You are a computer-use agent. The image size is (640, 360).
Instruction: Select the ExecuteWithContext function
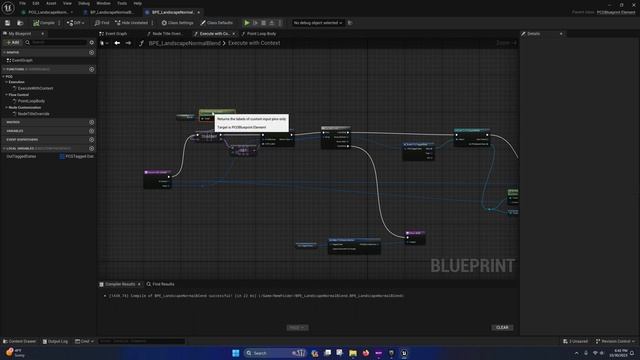(35, 88)
